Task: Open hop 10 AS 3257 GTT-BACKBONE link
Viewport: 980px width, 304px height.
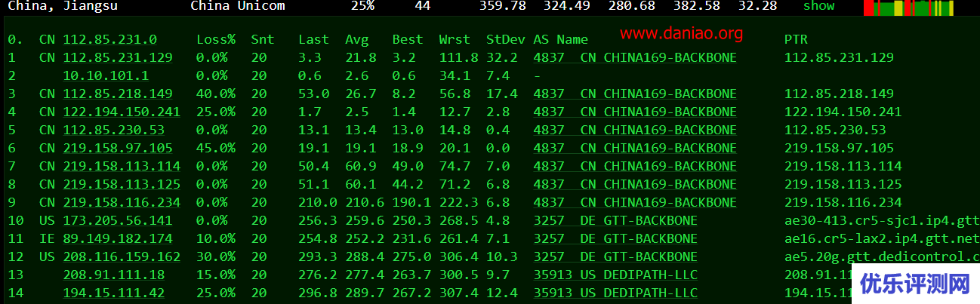Action: [x=615, y=220]
